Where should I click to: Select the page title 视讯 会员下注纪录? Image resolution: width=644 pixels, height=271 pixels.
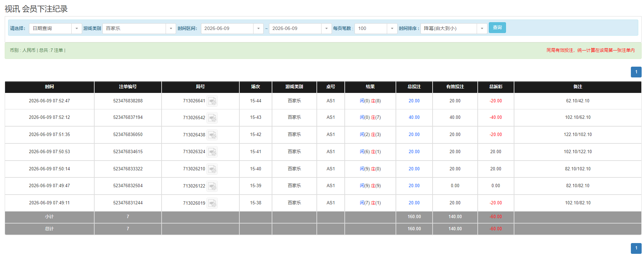coord(36,9)
